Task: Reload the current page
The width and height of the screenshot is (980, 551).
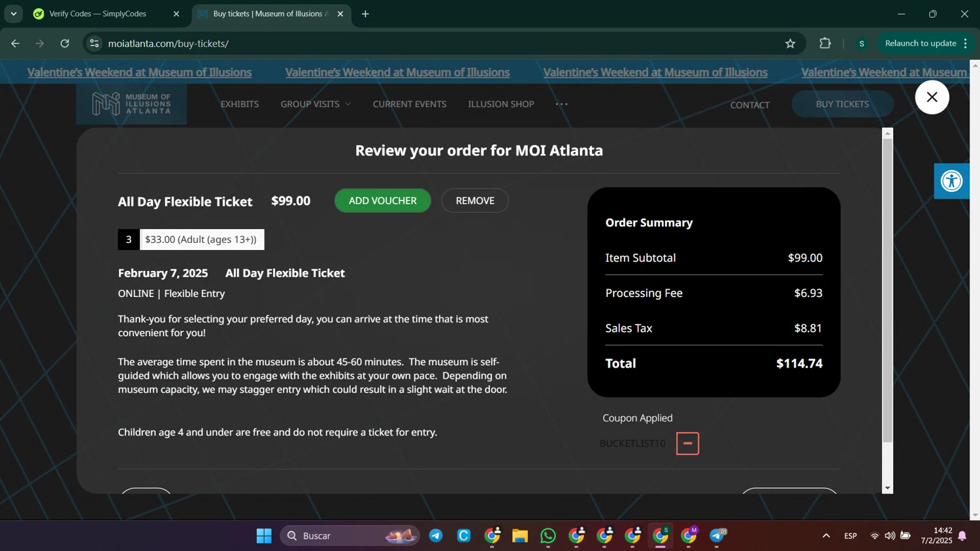Action: click(x=65, y=44)
